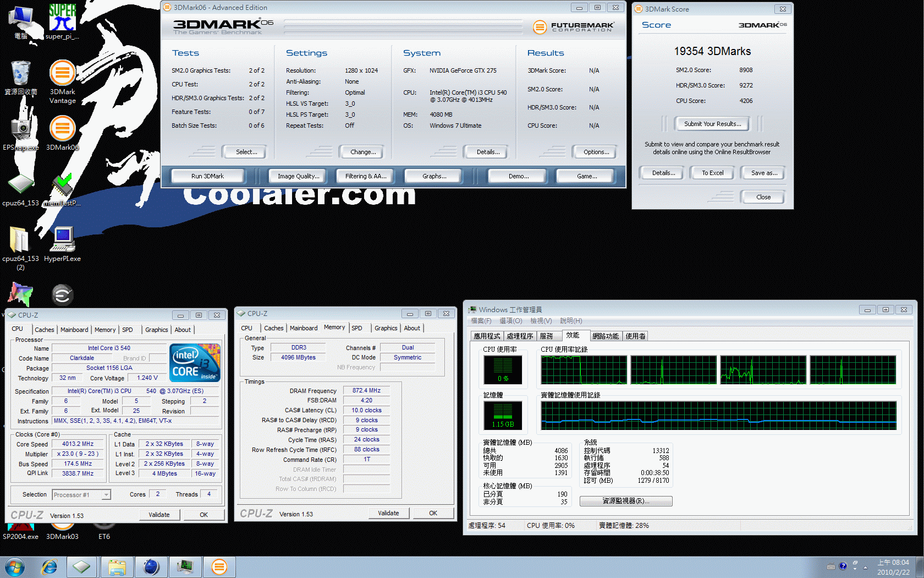Viewport: 924px width, 578px height.
Task: Switch to 處理程序 tab in Task Manager
Action: point(520,336)
